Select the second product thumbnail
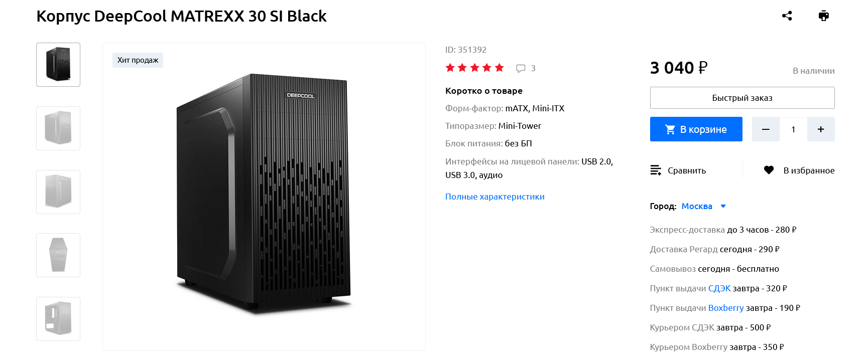This screenshot has width=868, height=363. [58, 128]
